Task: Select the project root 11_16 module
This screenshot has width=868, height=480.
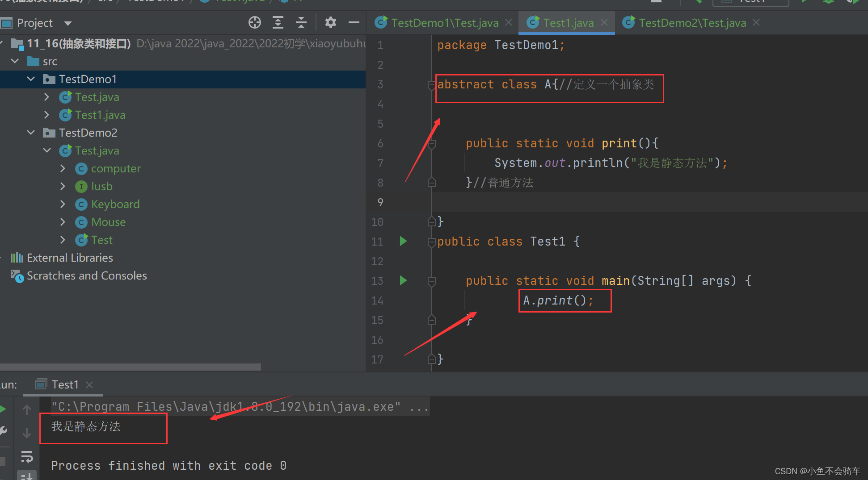Action: [71, 43]
